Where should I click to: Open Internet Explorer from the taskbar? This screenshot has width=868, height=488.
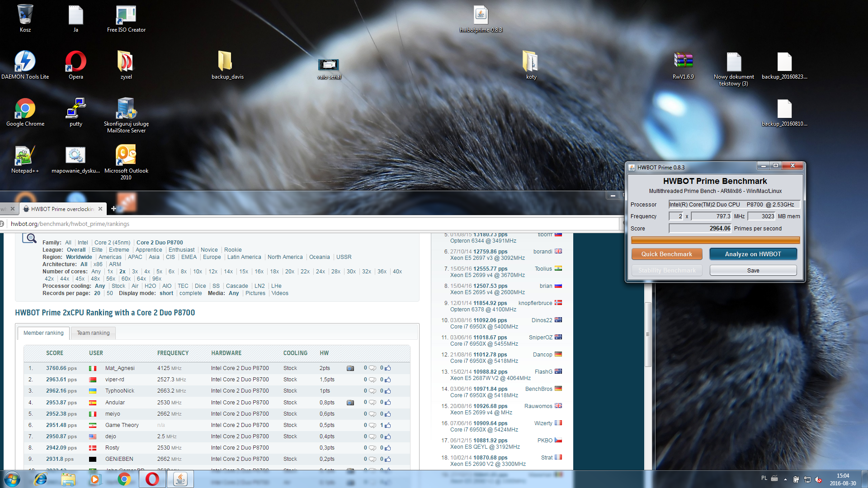pyautogui.click(x=40, y=479)
